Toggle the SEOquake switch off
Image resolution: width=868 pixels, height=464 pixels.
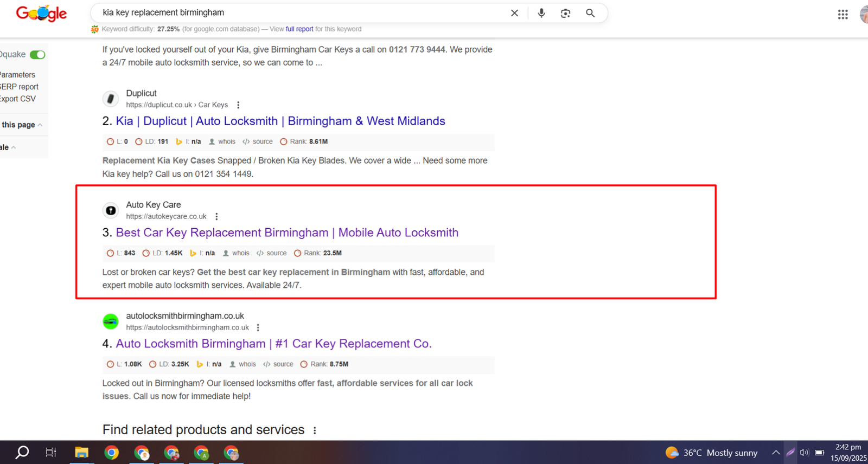point(37,55)
